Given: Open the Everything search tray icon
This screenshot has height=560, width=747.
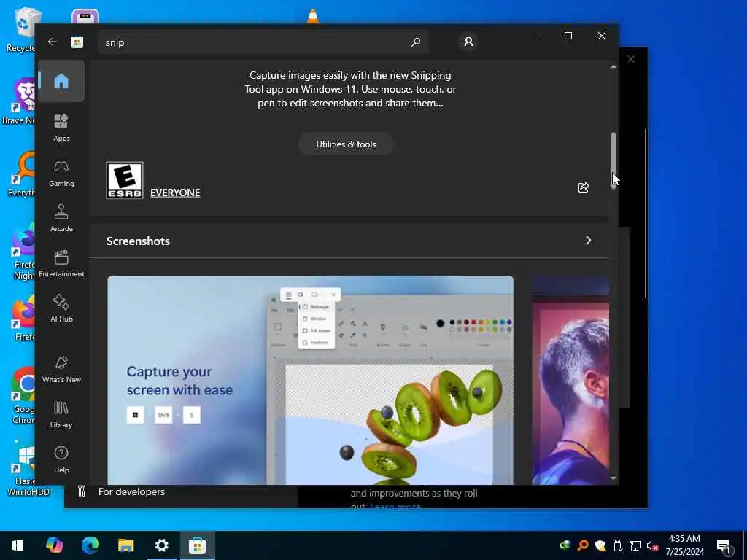Looking at the screenshot, I should [582, 545].
